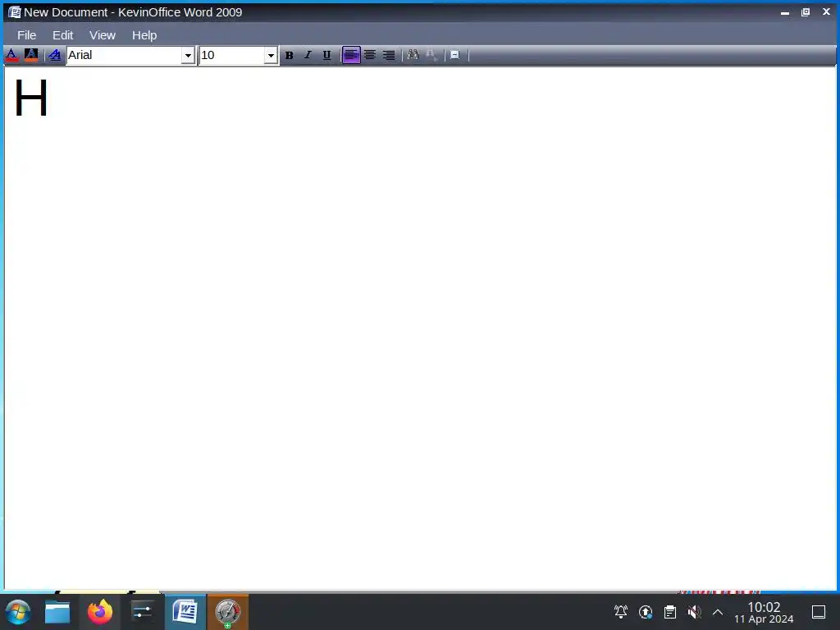Open the speedometer gauge taskbar app
The width and height of the screenshot is (840, 630).
coord(228,612)
